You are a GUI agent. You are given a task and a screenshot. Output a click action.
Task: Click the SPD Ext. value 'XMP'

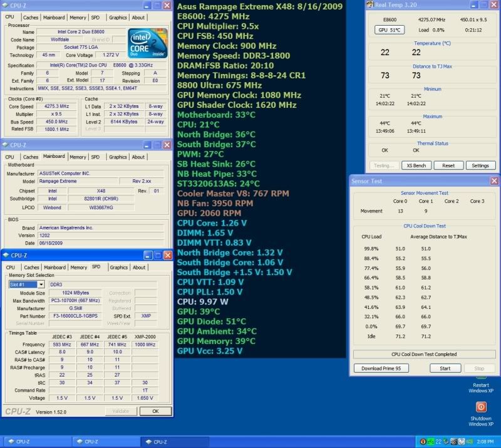click(x=146, y=316)
